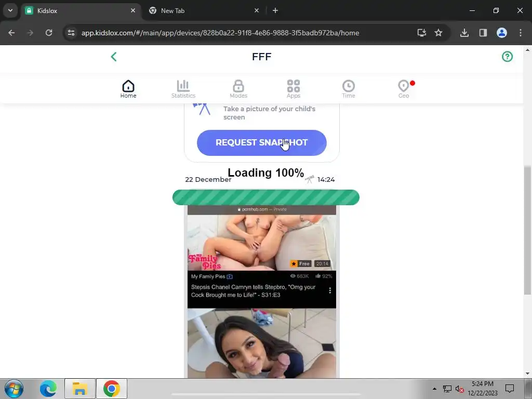Click the telescope icon beside 14:24
532x399 pixels.
(310, 179)
